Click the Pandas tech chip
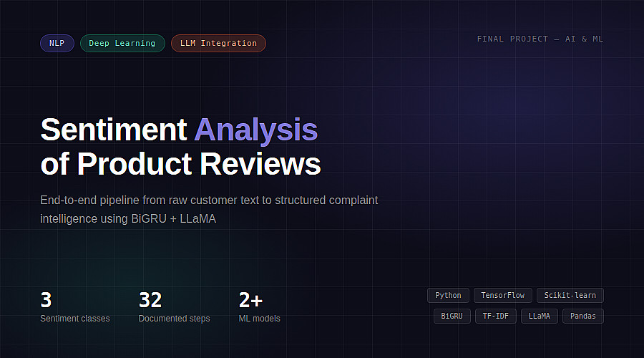Image resolution: width=644 pixels, height=358 pixels. click(582, 316)
